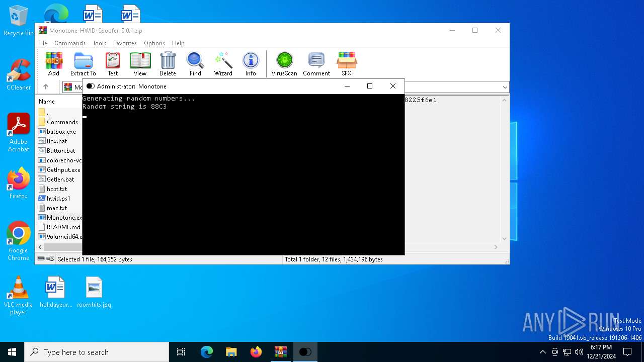Create an SFX archive
This screenshot has height=362, width=644.
(x=347, y=64)
